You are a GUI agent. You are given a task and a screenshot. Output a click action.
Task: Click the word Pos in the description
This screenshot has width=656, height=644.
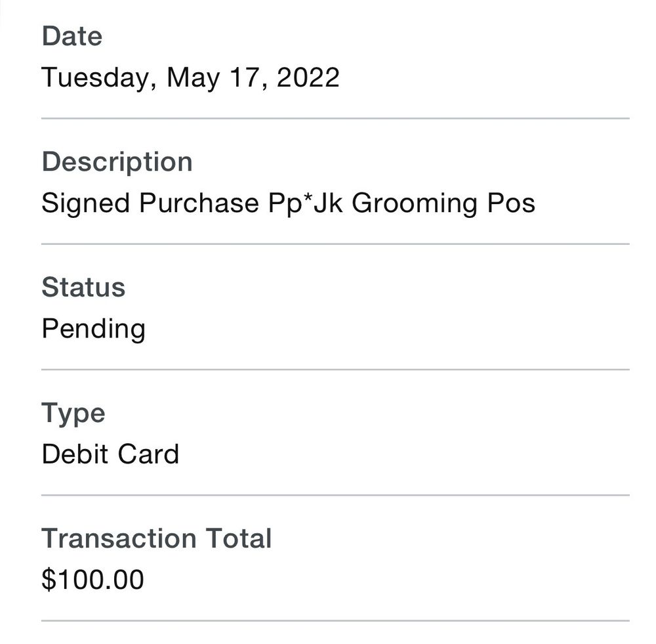[x=511, y=203]
